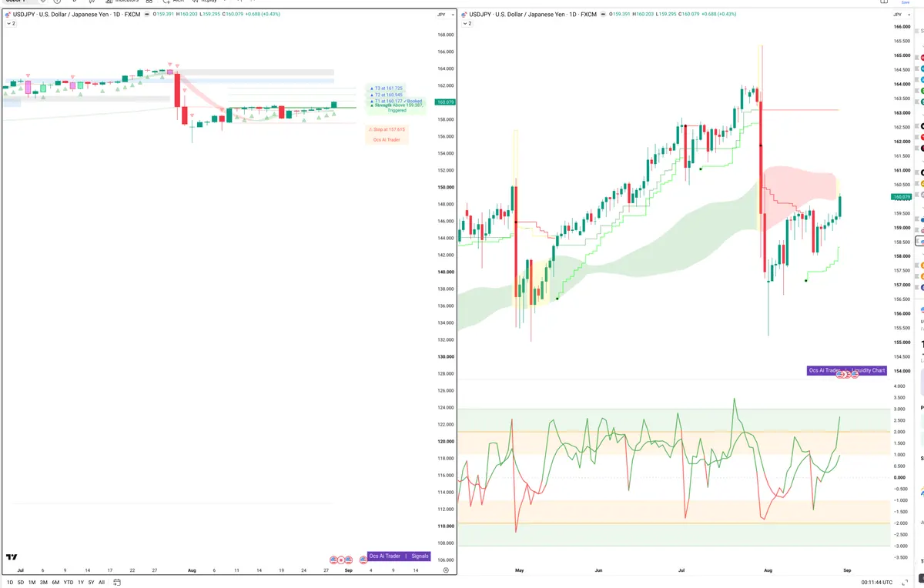Select the 1M date range
This screenshot has width=924, height=588.
click(x=32, y=583)
